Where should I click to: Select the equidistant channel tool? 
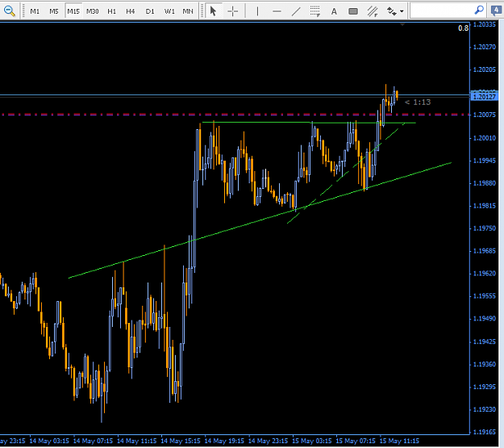click(x=373, y=11)
